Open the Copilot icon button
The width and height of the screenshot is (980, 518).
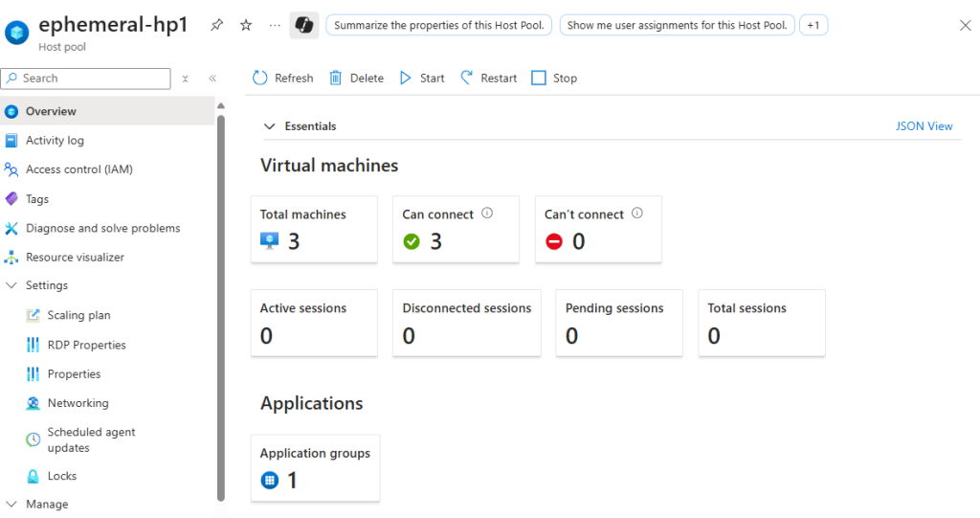(304, 25)
